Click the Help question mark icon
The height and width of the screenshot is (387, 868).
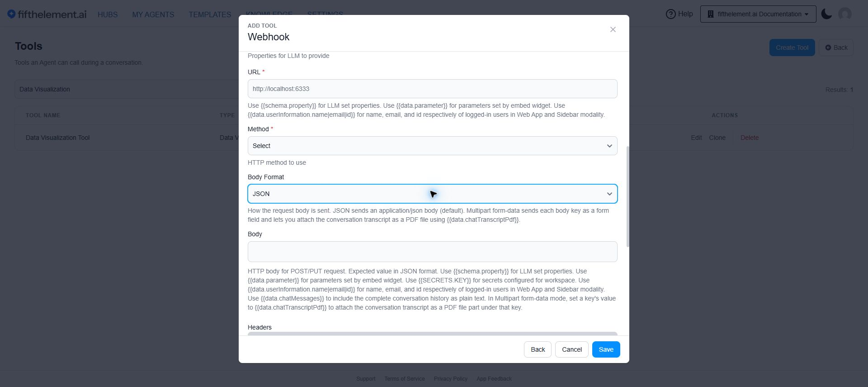tap(670, 14)
